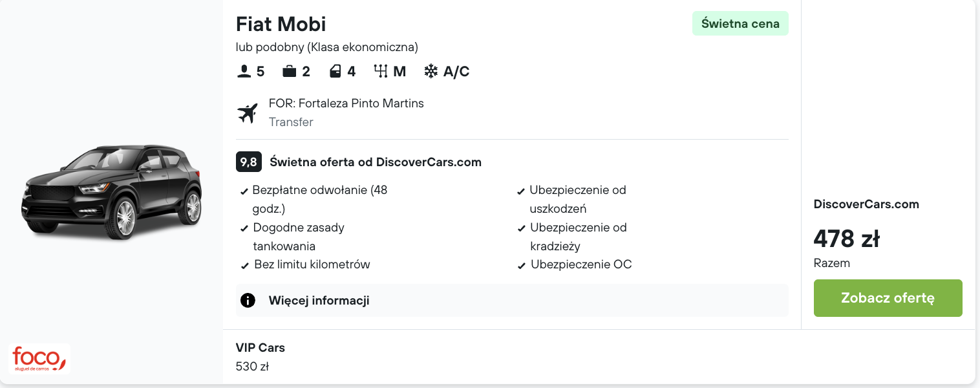
Task: Click the manual gearbox icon
Action: click(x=381, y=71)
